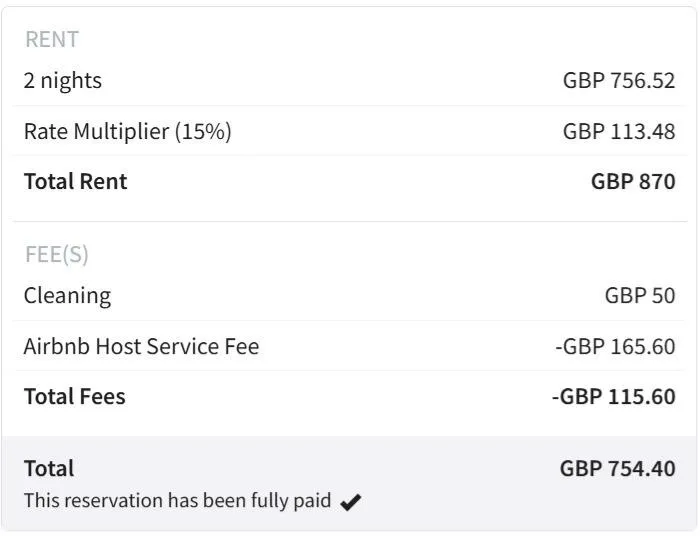Click the GBP 754.40 grand total
700x536 pixels.
[617, 469]
